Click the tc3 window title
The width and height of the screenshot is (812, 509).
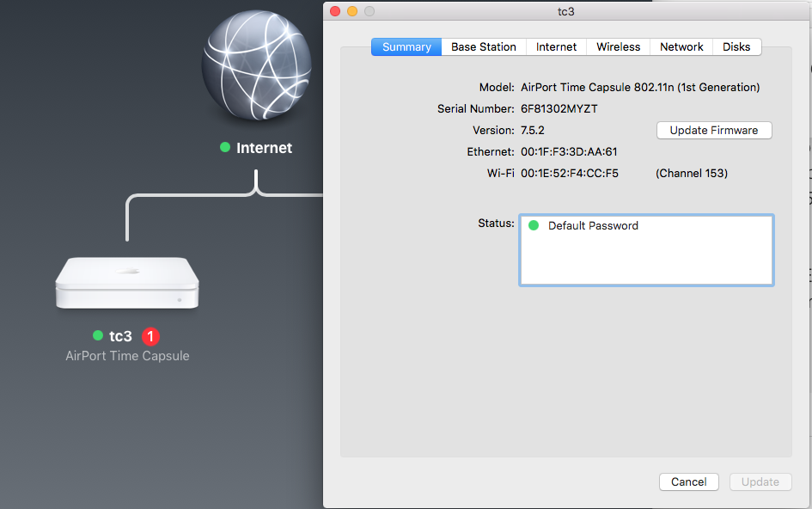point(566,11)
